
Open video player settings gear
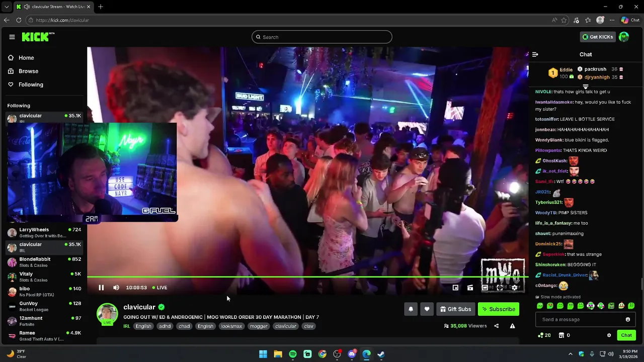515,288
